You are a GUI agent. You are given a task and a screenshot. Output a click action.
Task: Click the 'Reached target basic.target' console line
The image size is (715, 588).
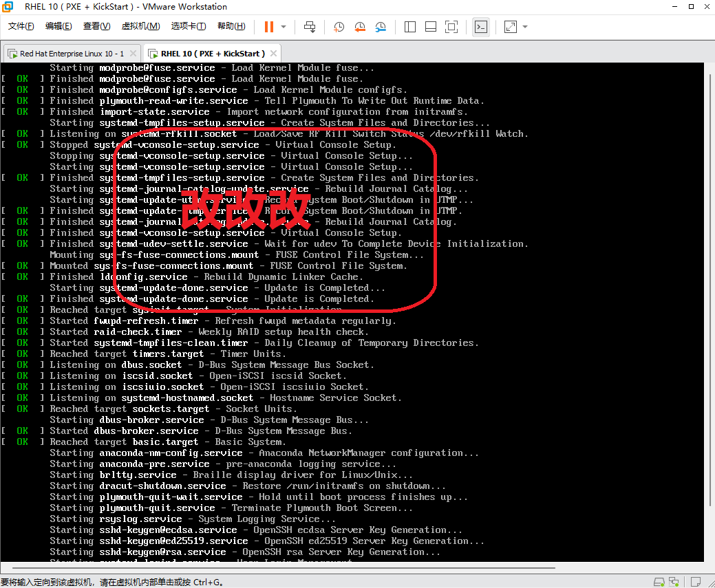pyautogui.click(x=143, y=442)
